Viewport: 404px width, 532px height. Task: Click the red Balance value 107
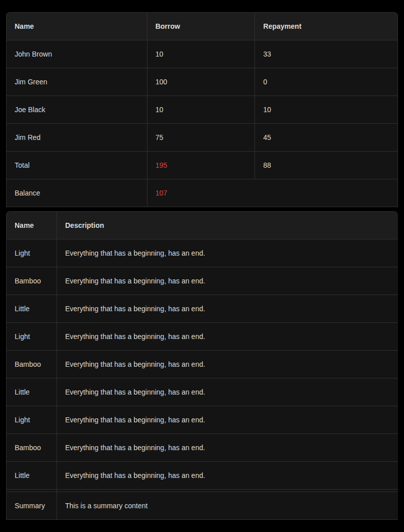pos(161,193)
